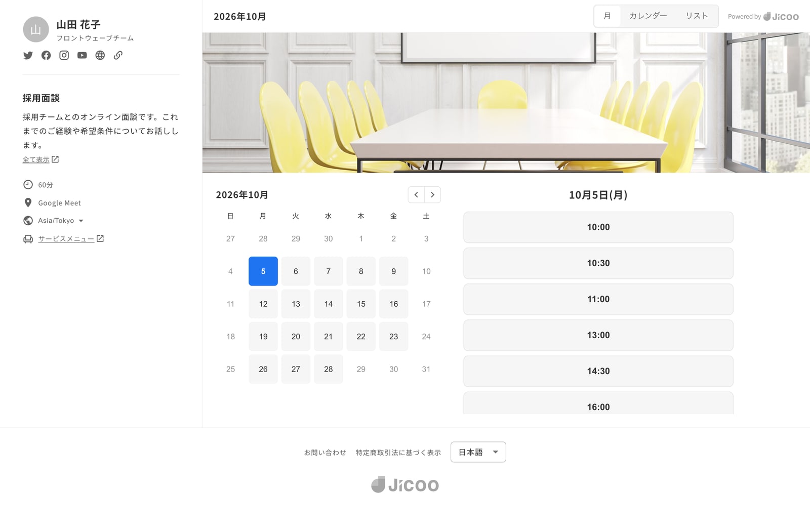Open 全て表示 description link
Viewport: 810px width, 532px height.
[x=40, y=159]
